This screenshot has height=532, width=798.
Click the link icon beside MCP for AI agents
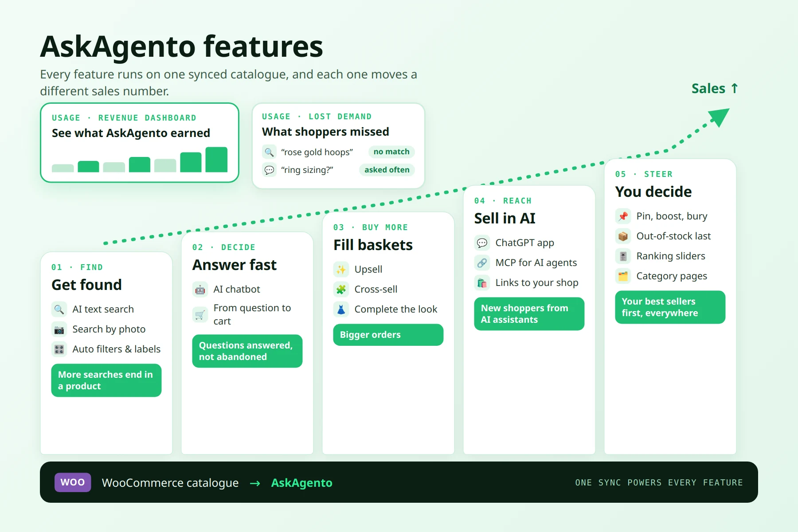pos(482,262)
